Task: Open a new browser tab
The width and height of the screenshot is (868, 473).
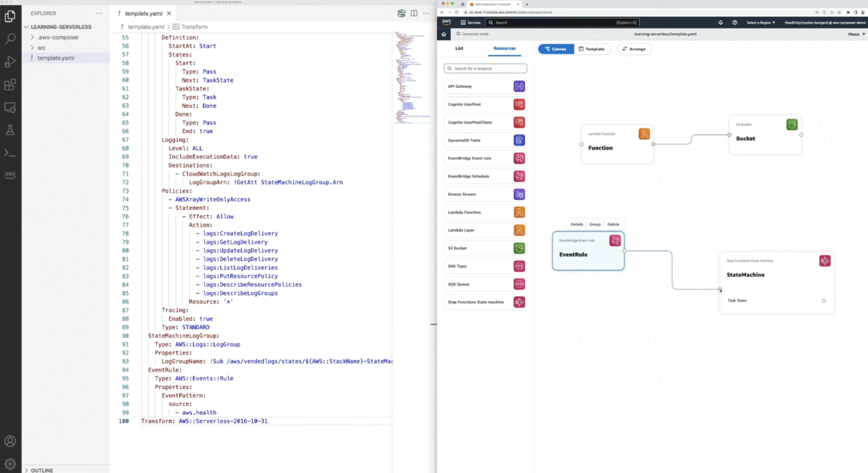Action: (x=527, y=4)
